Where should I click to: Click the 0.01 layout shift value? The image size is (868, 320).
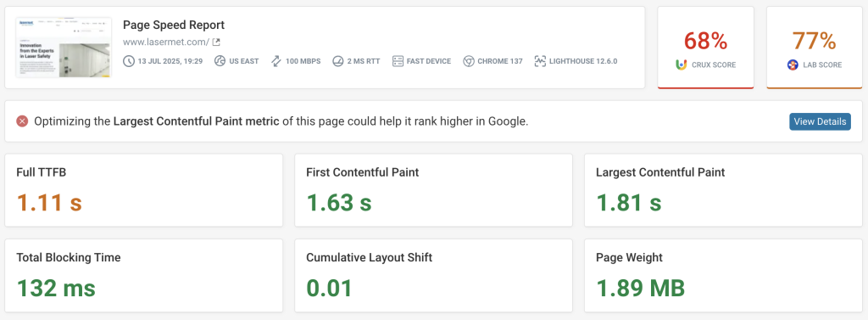(330, 288)
